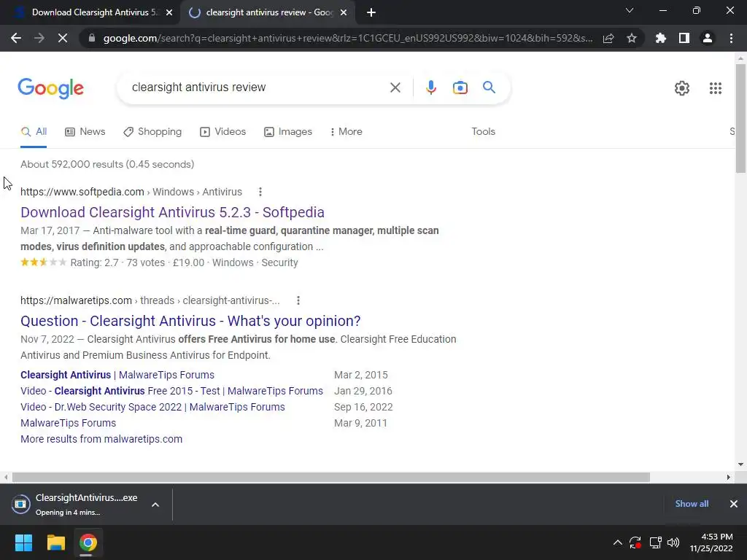This screenshot has height=560, width=747.
Task: Click the vertical scrollbar thumb
Action: [740, 119]
